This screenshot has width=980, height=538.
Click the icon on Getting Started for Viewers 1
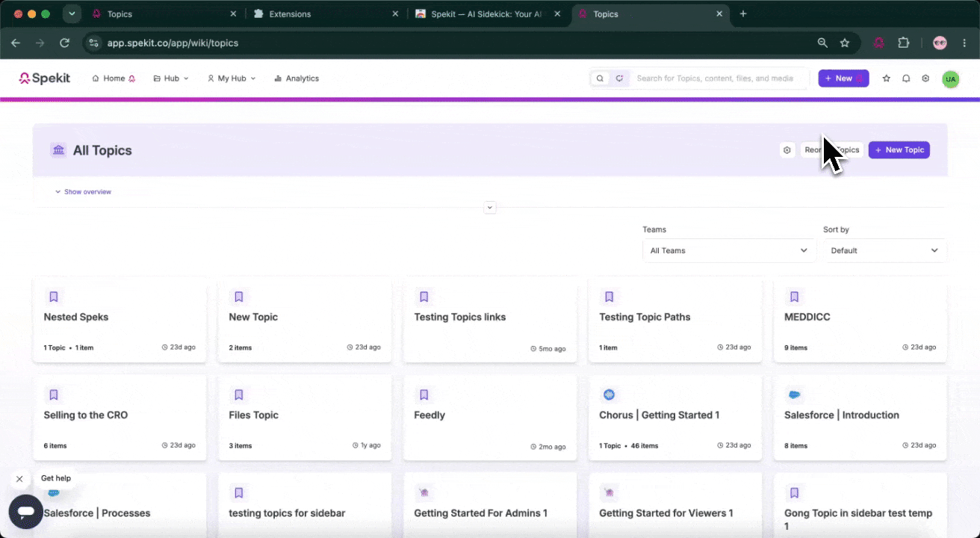point(609,492)
